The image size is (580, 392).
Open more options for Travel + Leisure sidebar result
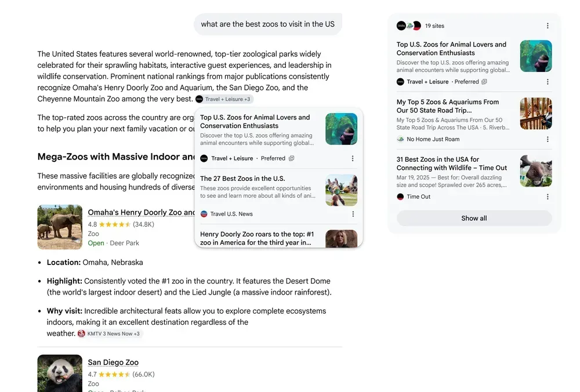[548, 82]
